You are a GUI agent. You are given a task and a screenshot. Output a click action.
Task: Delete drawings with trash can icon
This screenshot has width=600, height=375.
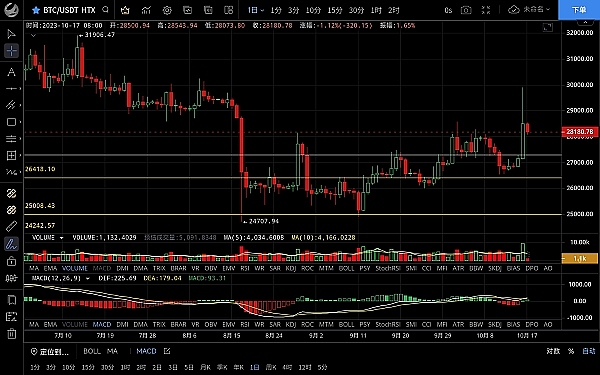click(11, 333)
